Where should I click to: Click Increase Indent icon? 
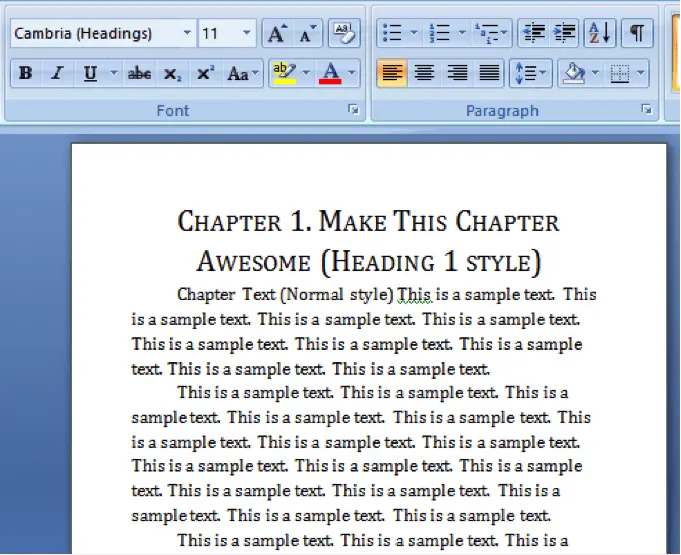(x=564, y=33)
